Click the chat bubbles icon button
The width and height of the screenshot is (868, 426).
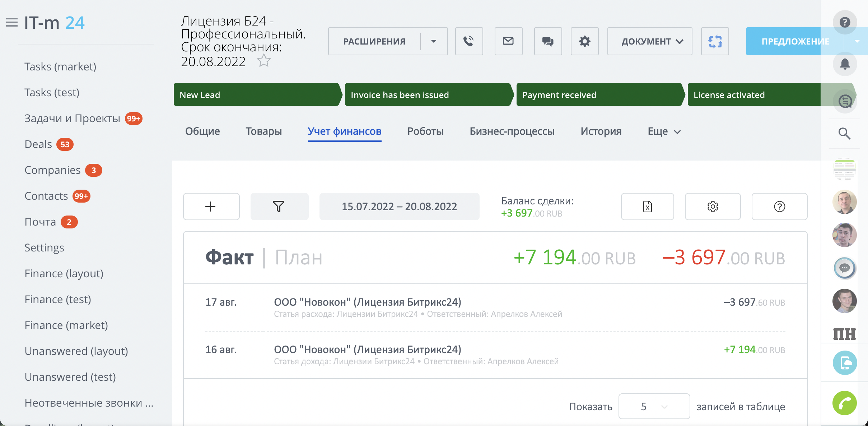(x=548, y=41)
